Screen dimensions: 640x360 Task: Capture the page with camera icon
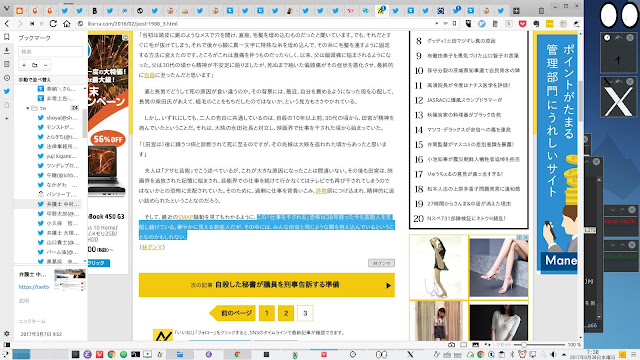coord(451,345)
